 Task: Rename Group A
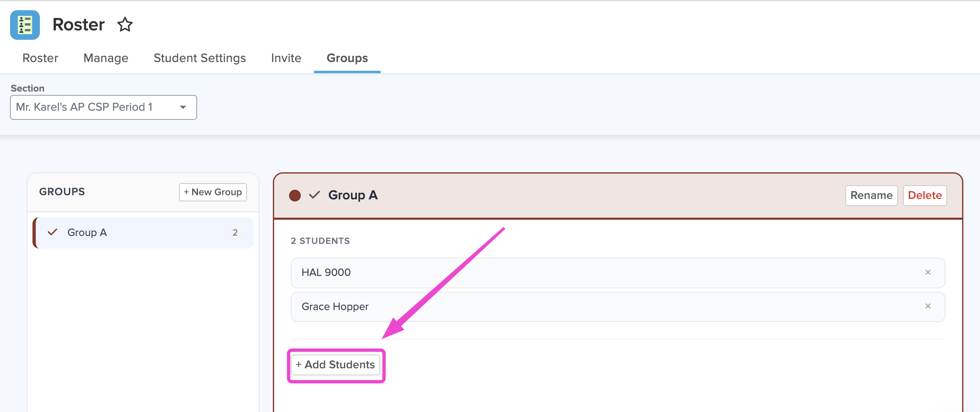(x=871, y=195)
